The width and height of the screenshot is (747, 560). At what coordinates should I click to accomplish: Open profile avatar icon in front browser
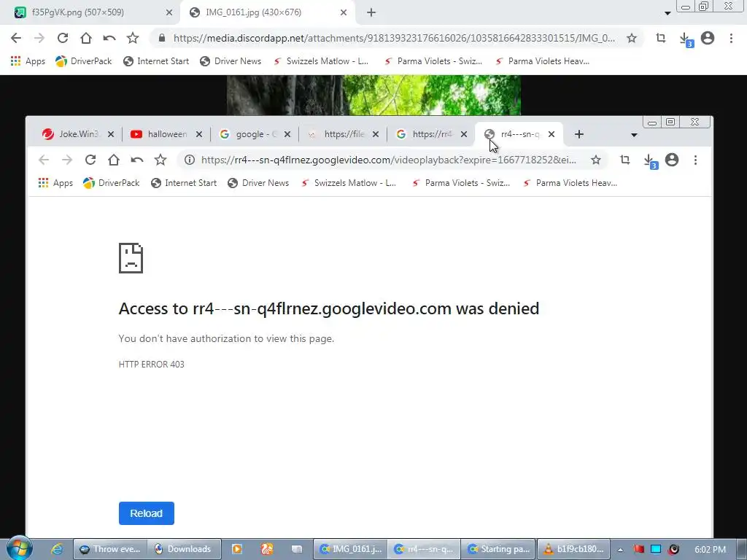(x=672, y=160)
